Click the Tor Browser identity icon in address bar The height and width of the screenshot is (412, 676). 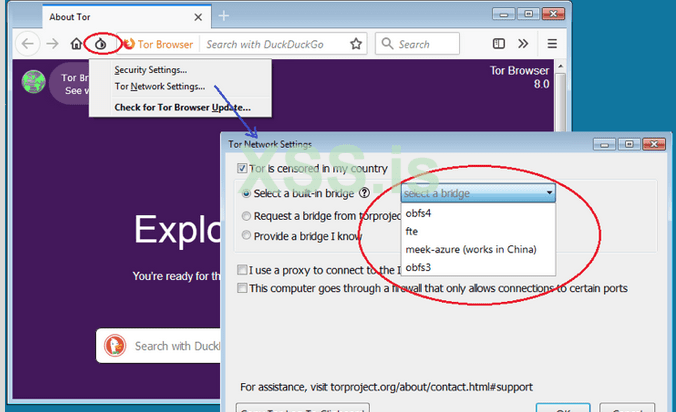(128, 44)
